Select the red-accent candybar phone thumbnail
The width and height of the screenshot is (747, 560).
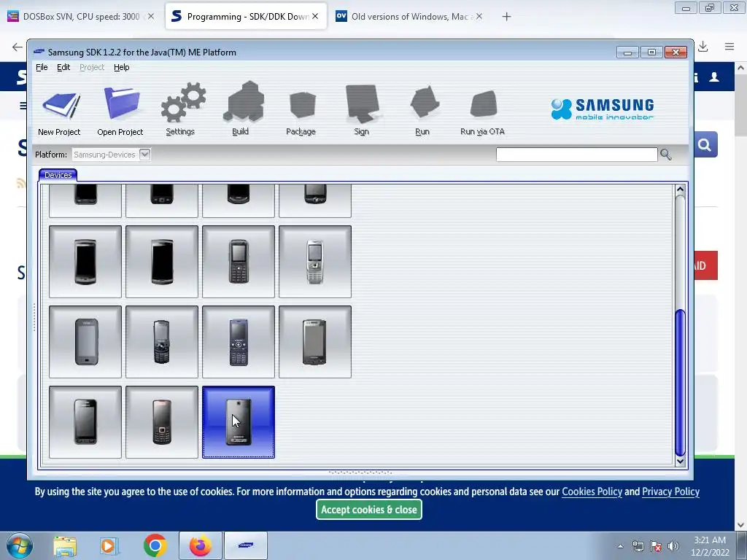tap(162, 422)
